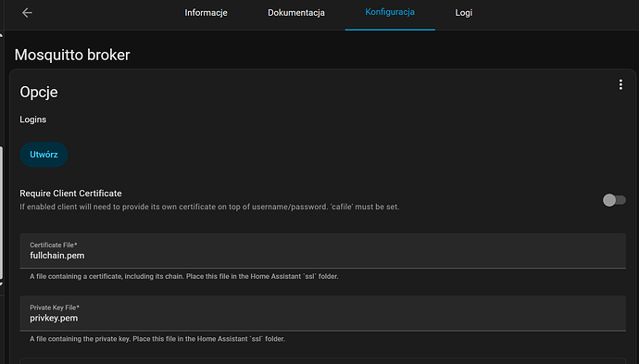Click the Opcje section title
The image size is (639, 364).
pos(39,92)
